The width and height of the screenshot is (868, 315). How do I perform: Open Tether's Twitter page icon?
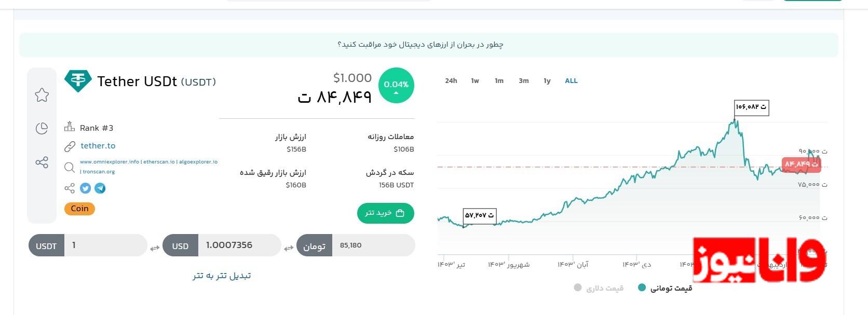click(x=86, y=188)
